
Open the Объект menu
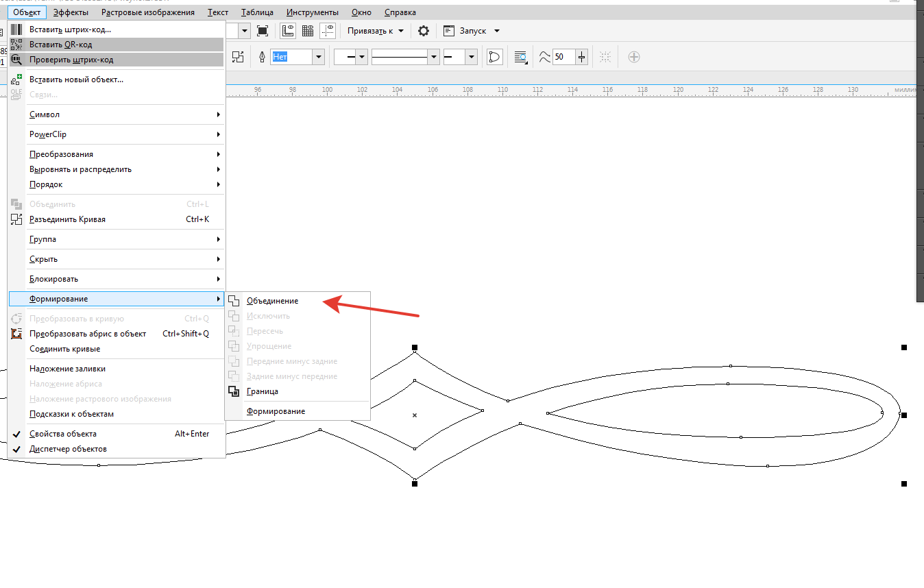pyautogui.click(x=27, y=12)
